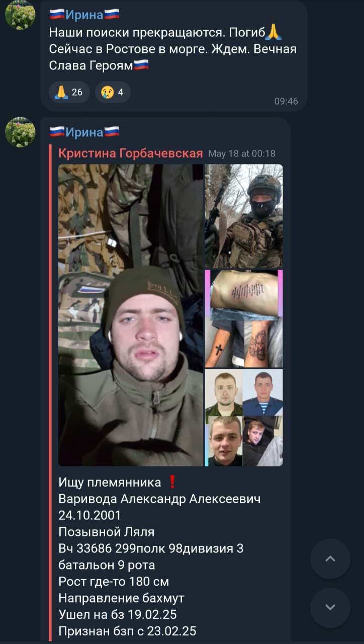The image size is (364, 644).
Task: Open the collage of four portrait photos
Action: 244,418
